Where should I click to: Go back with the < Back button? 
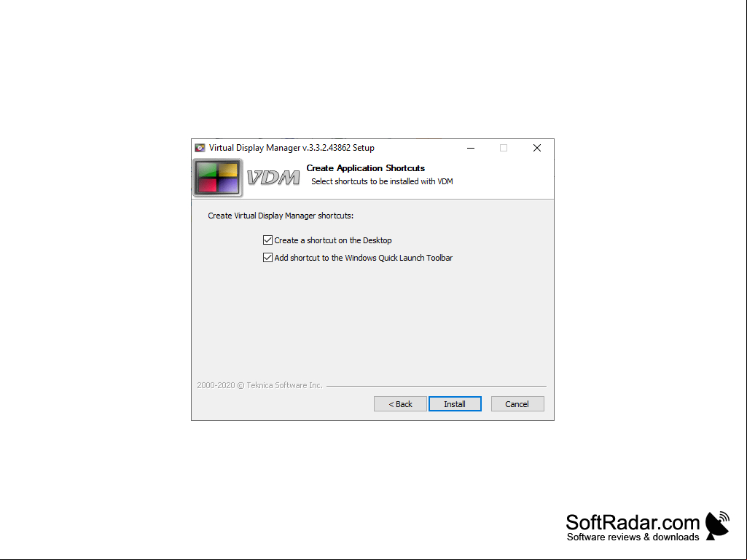tap(400, 404)
